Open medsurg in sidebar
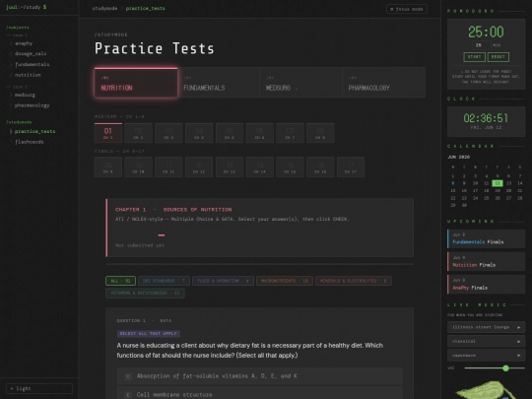The height and width of the screenshot is (399, 532). tap(25, 95)
